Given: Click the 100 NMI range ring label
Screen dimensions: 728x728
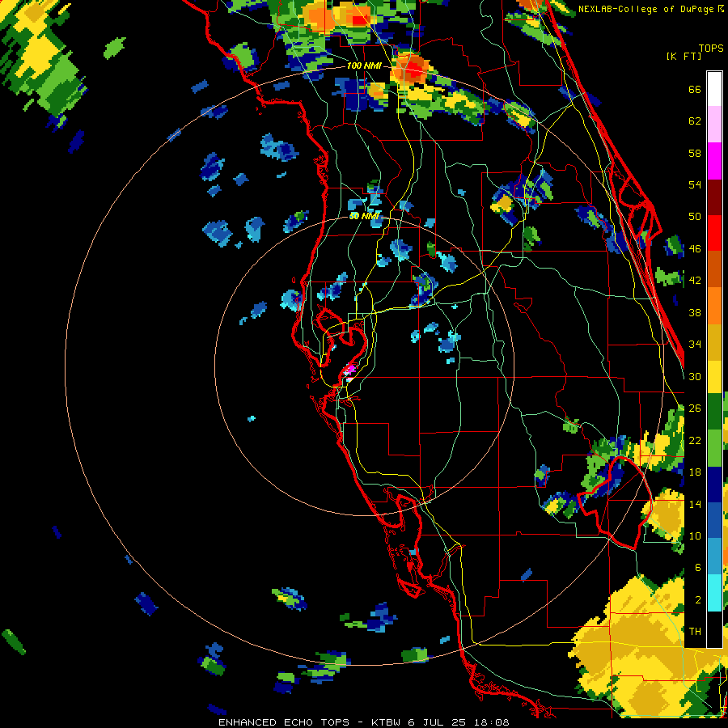Looking at the screenshot, I should 364,66.
